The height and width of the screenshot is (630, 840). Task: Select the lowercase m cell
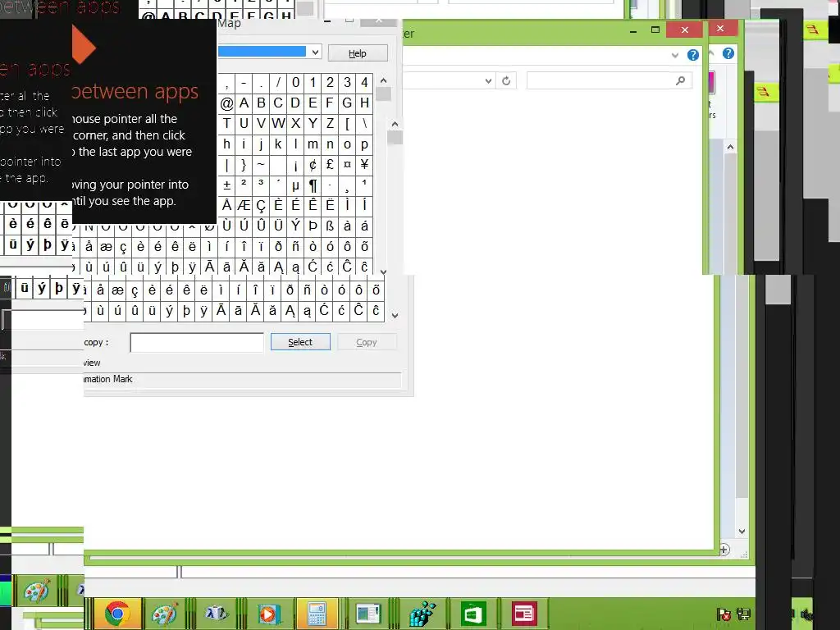(313, 144)
